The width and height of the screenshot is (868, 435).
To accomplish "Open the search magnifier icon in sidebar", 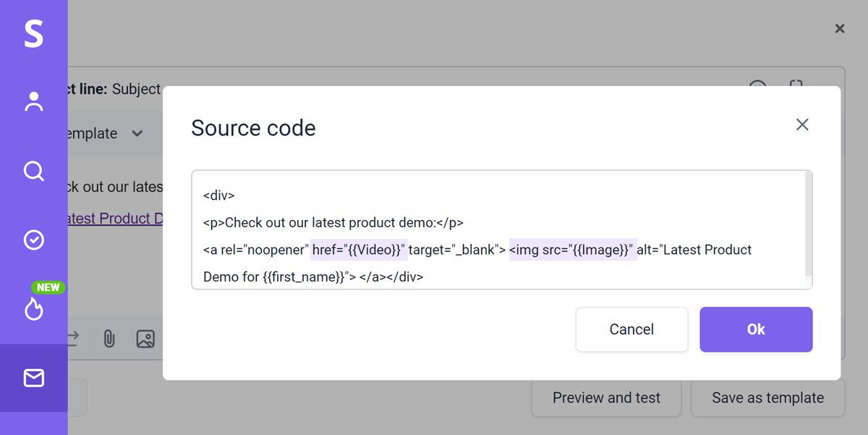I will point(33,172).
